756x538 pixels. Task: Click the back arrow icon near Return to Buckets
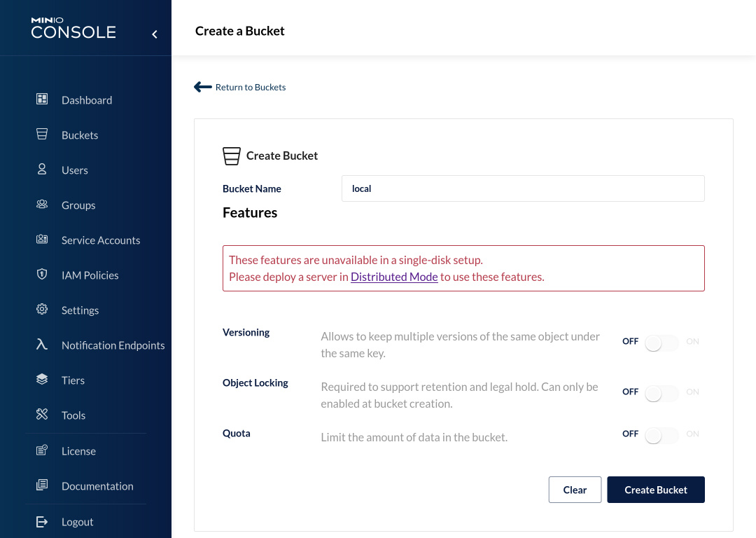[x=202, y=87]
